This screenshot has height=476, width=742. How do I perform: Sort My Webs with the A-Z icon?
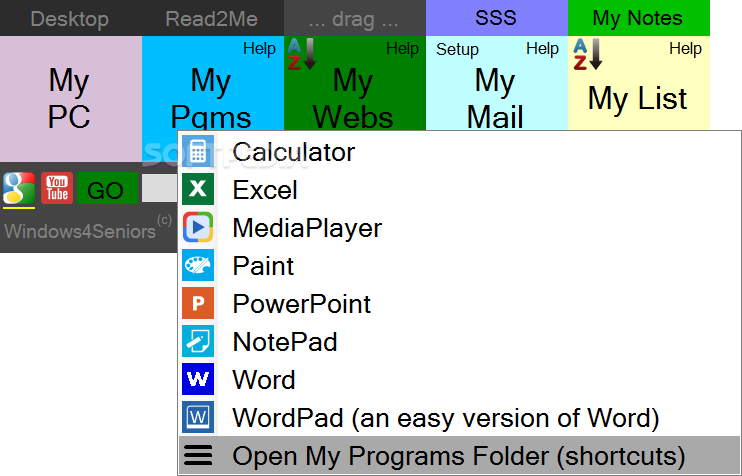pos(301,54)
